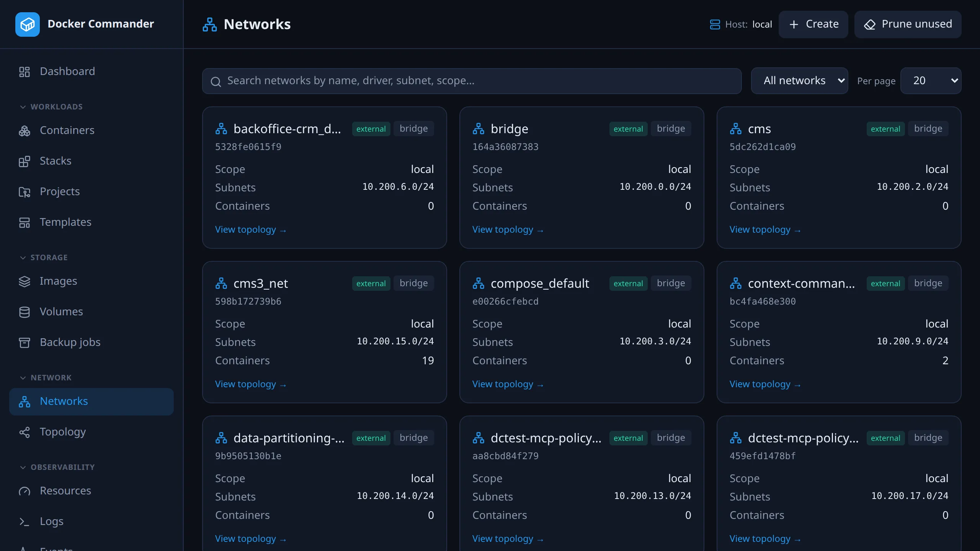
Task: Click the Topology share icon
Action: tap(24, 432)
